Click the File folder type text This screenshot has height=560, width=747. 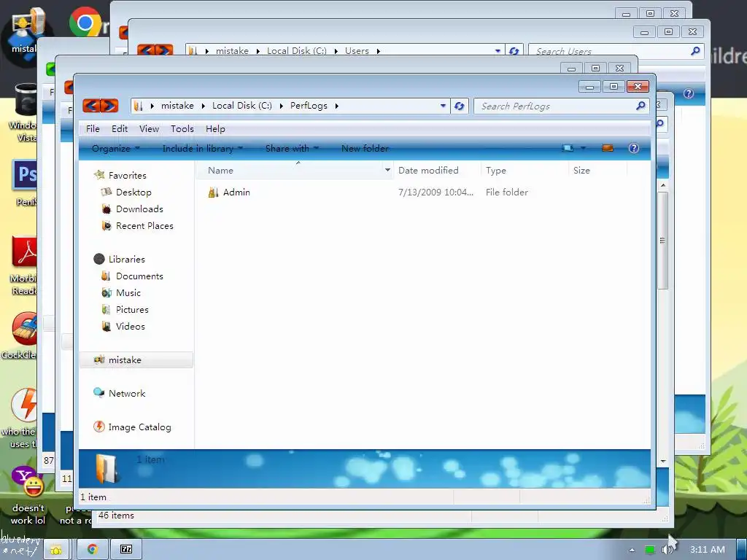point(507,192)
